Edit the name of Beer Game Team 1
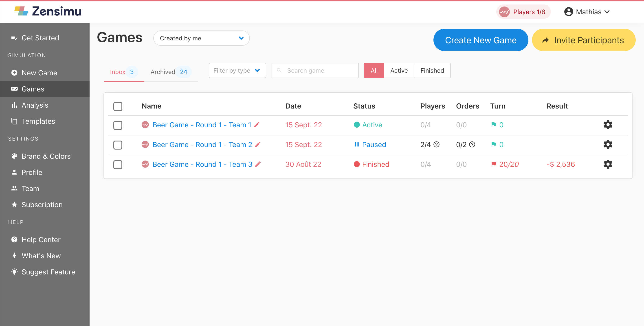Screen dimensions: 644x326 click(257, 125)
